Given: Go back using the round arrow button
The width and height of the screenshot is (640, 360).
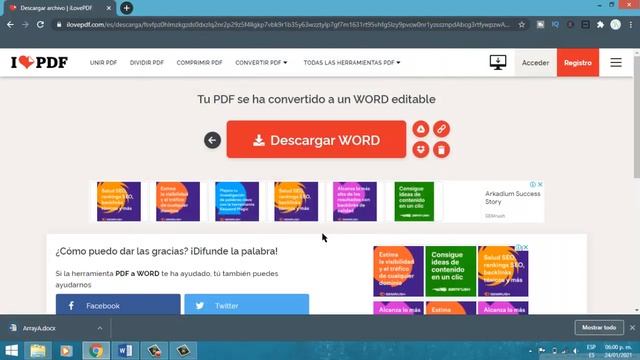Looking at the screenshot, I should pyautogui.click(x=212, y=140).
